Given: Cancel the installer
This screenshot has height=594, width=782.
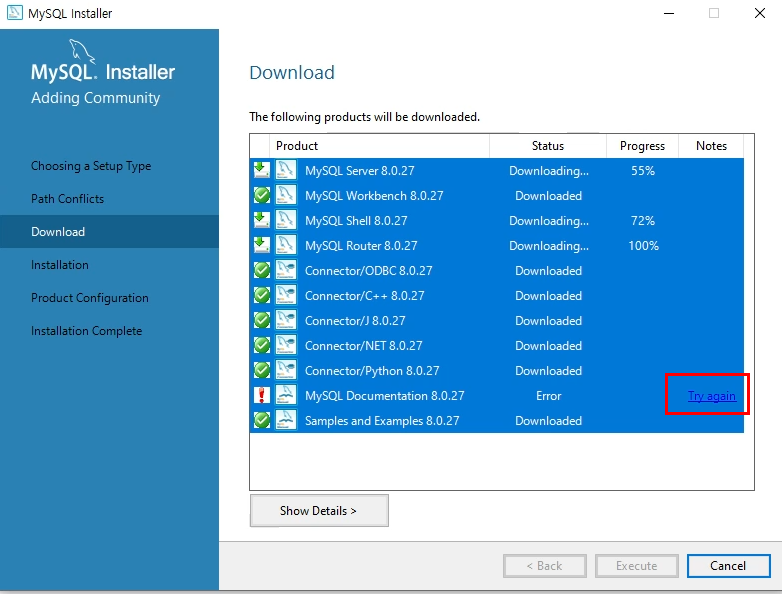Looking at the screenshot, I should tap(729, 566).
